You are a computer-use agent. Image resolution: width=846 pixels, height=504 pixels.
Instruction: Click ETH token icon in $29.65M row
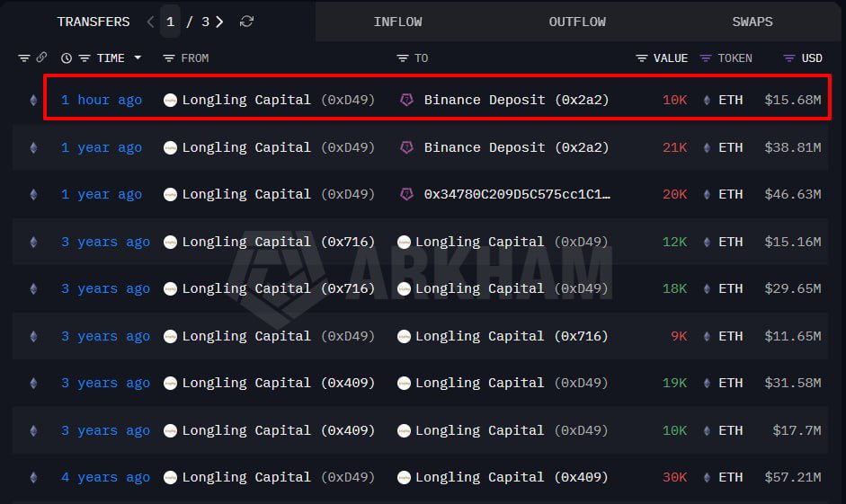coord(707,289)
